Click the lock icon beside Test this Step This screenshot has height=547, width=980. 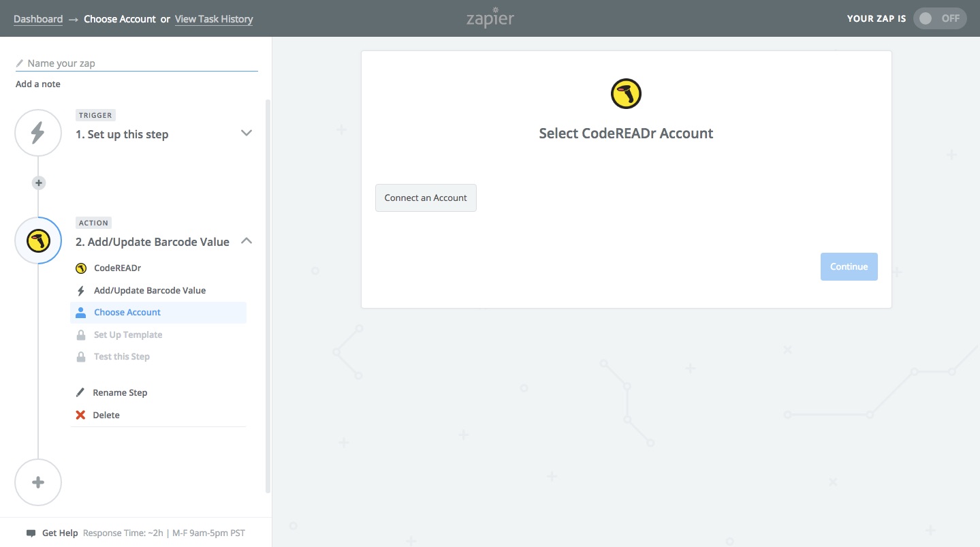click(x=81, y=357)
